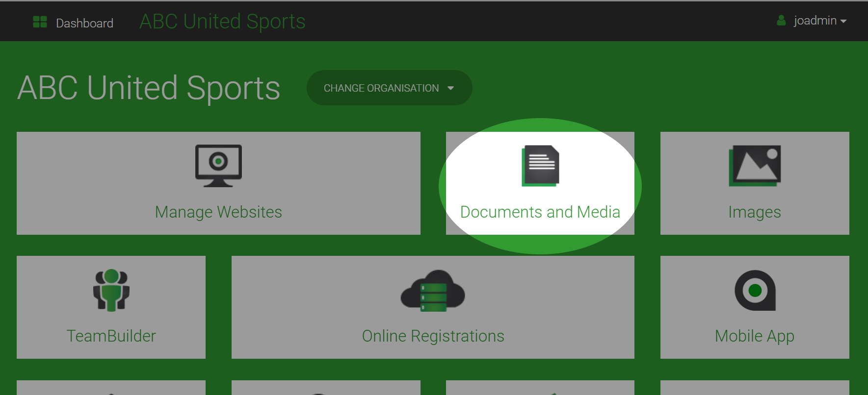Click the Mobile App icon

(755, 290)
